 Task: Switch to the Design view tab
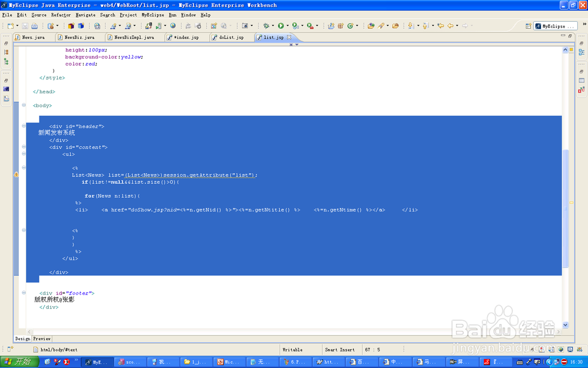[22, 339]
